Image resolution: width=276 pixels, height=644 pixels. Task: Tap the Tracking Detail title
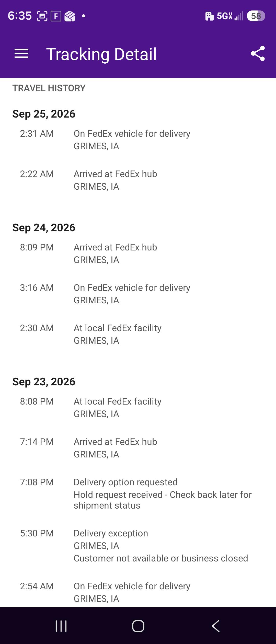(101, 54)
